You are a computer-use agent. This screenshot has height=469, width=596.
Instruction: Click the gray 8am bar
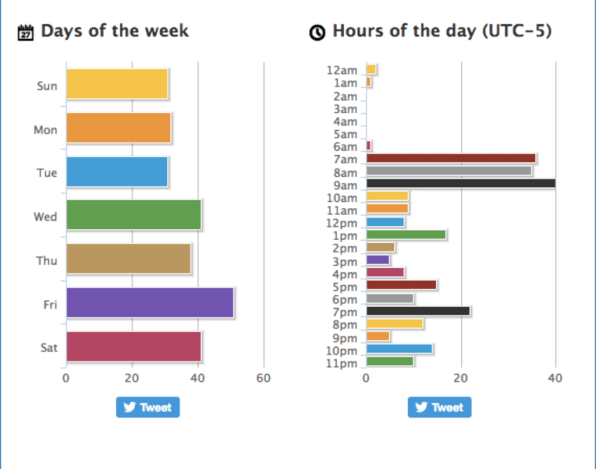[x=449, y=171]
